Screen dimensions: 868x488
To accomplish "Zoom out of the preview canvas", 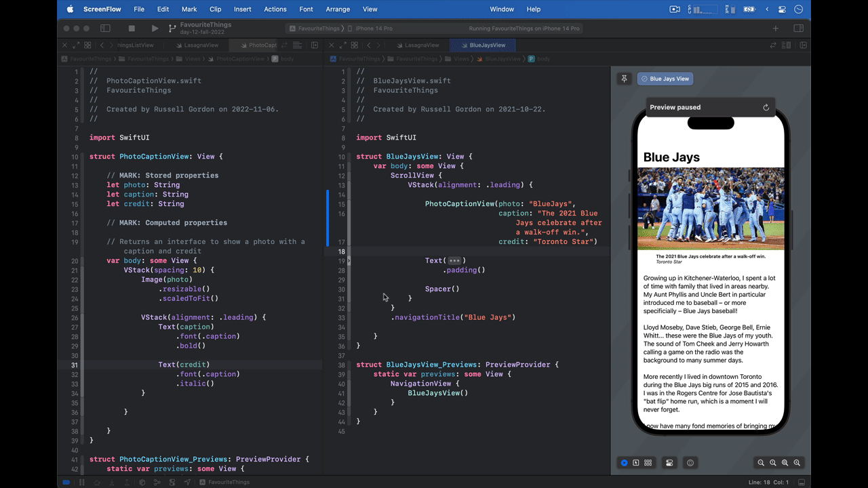I will coord(761,463).
